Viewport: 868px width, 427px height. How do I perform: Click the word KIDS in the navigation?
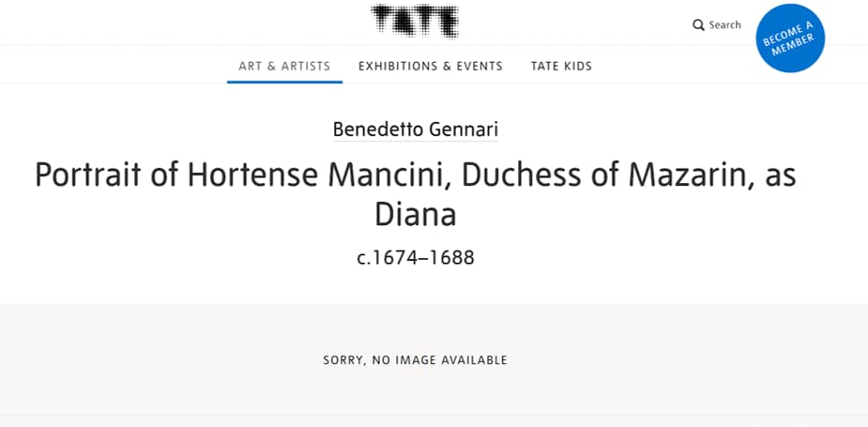577,66
